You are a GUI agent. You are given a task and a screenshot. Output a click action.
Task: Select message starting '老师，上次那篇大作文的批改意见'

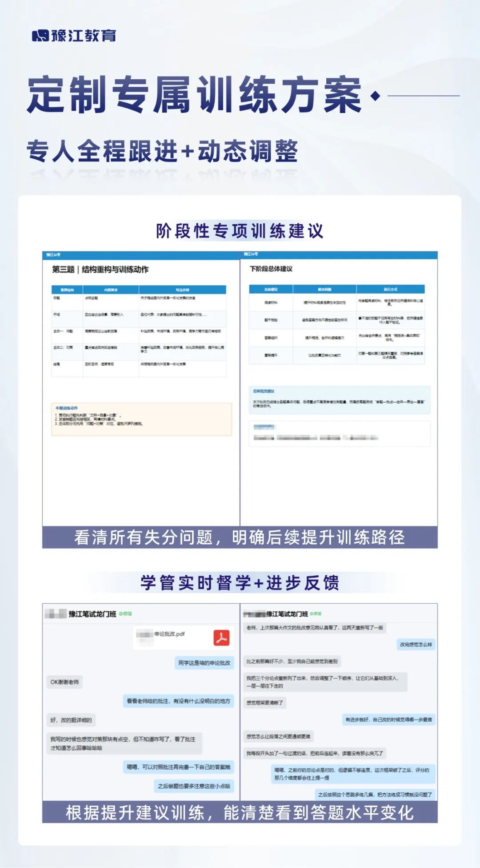(315, 628)
